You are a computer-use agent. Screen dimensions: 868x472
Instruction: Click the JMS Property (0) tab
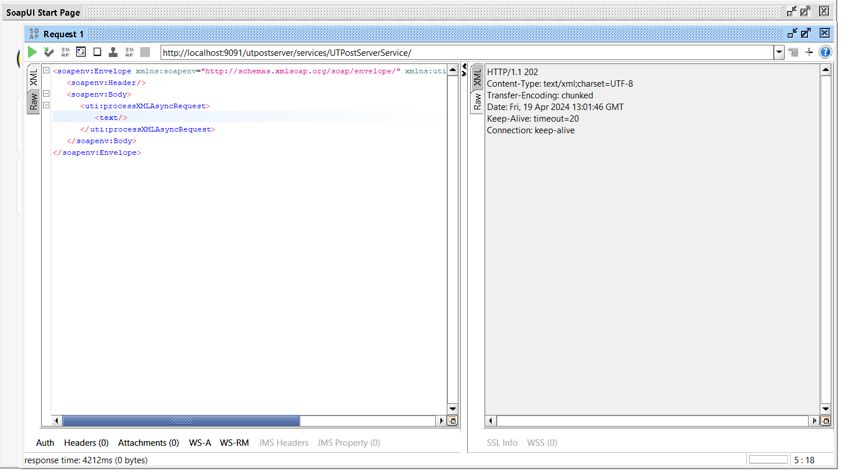[x=349, y=443]
